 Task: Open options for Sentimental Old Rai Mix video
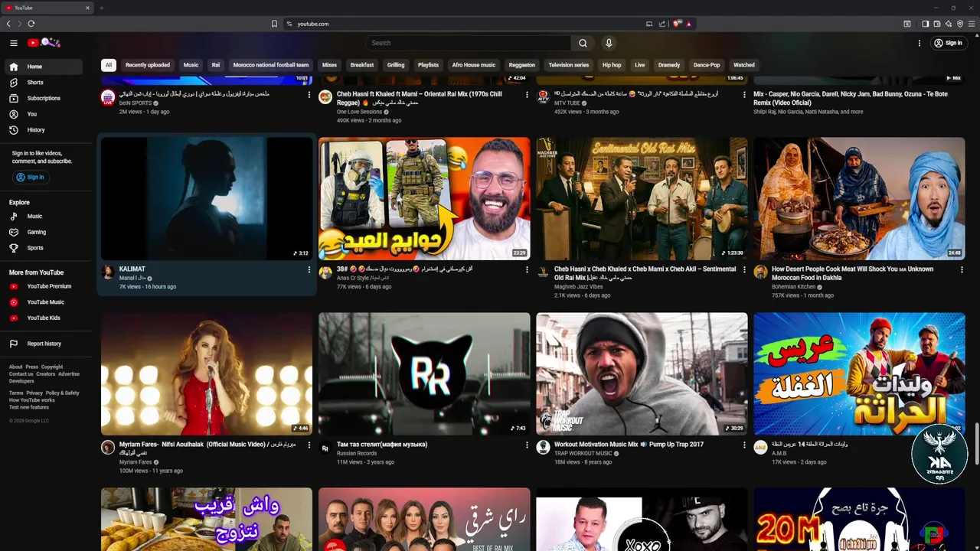point(744,269)
